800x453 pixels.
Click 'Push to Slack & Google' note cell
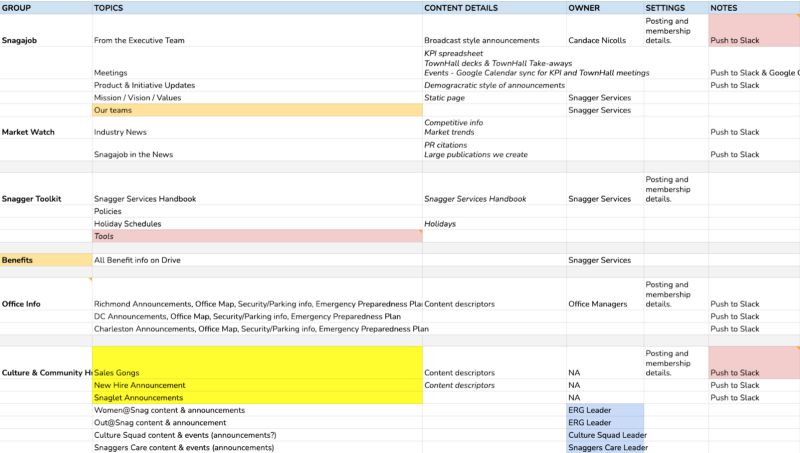[x=754, y=63]
